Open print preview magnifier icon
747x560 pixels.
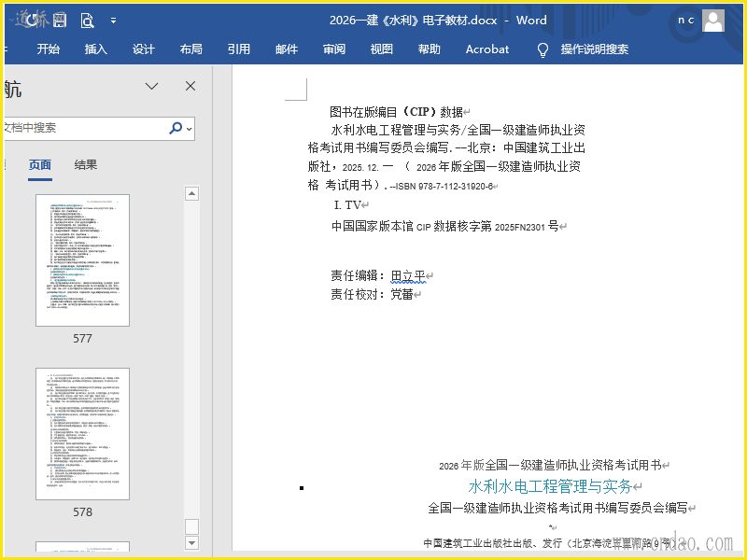87,20
